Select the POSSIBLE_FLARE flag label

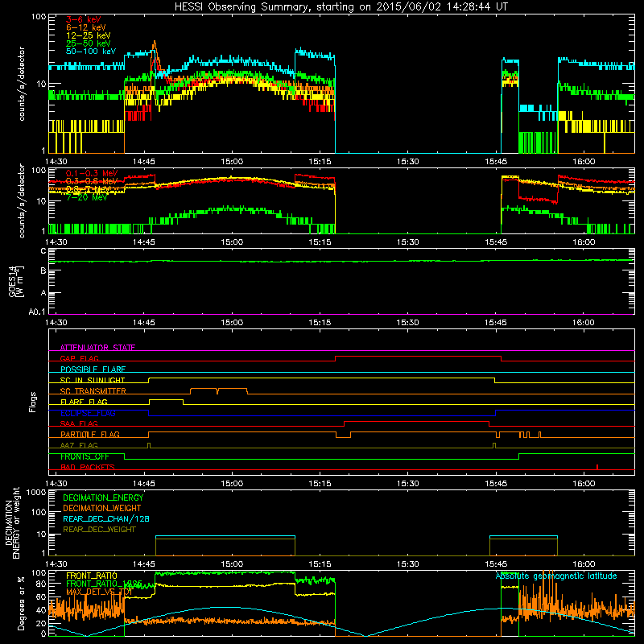click(93, 369)
